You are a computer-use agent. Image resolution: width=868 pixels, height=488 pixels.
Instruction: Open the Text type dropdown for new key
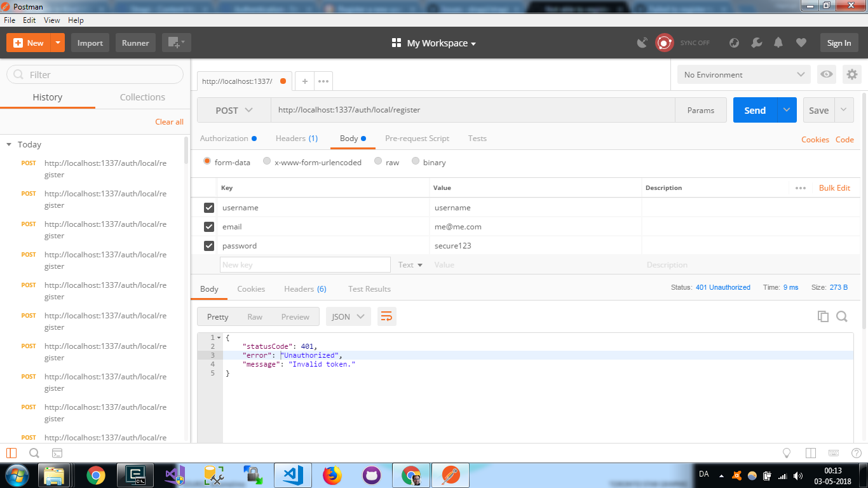point(410,265)
